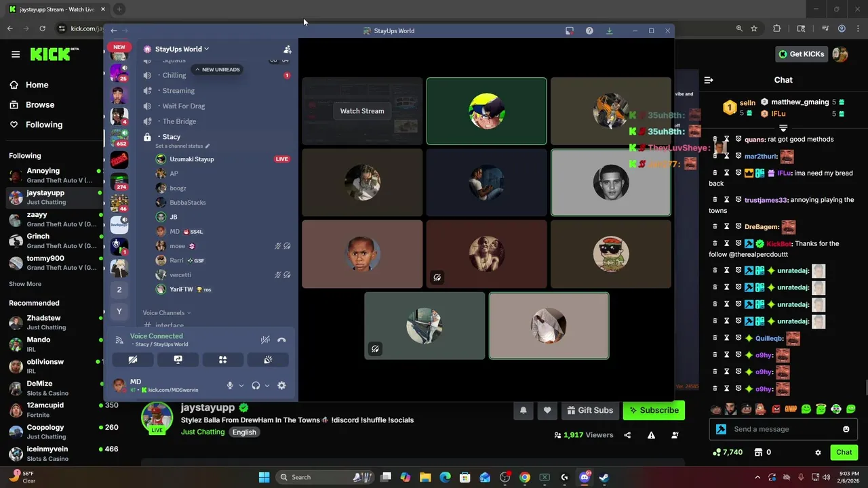Click English language tag
The image size is (868, 488).
[244, 432]
